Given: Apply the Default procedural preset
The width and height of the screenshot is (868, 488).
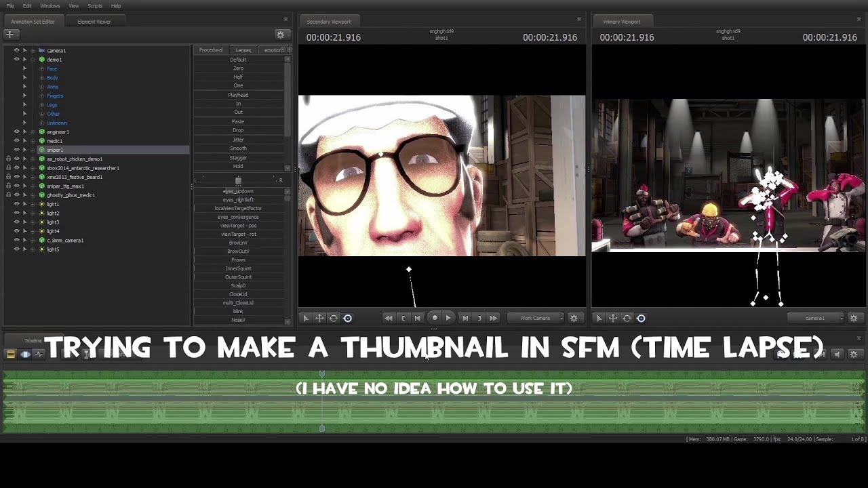Looking at the screenshot, I should pos(238,60).
